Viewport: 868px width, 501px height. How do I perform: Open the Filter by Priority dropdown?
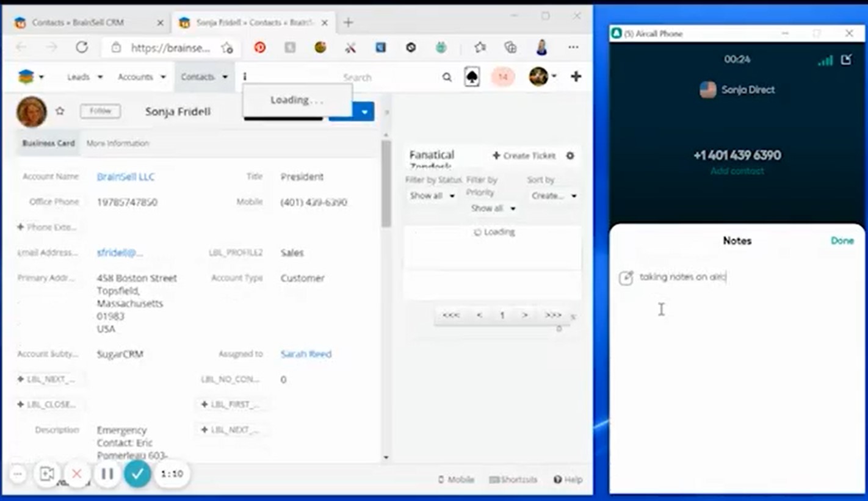pyautogui.click(x=493, y=208)
